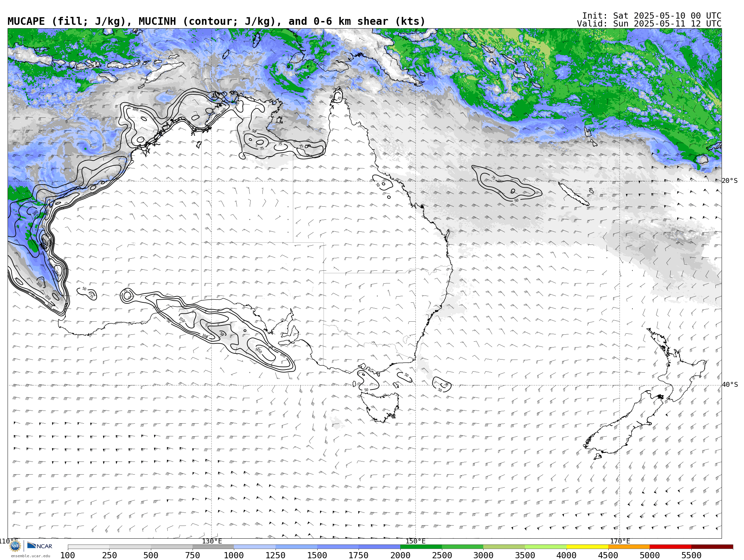Image resolution: width=744 pixels, height=560 pixels.
Task: Open the ensemble.ucar.edu text link
Action: click(x=30, y=556)
